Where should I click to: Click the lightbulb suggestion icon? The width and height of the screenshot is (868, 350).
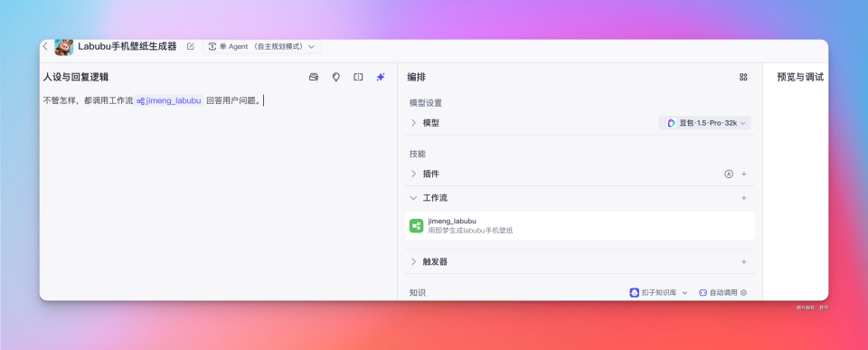pyautogui.click(x=336, y=78)
